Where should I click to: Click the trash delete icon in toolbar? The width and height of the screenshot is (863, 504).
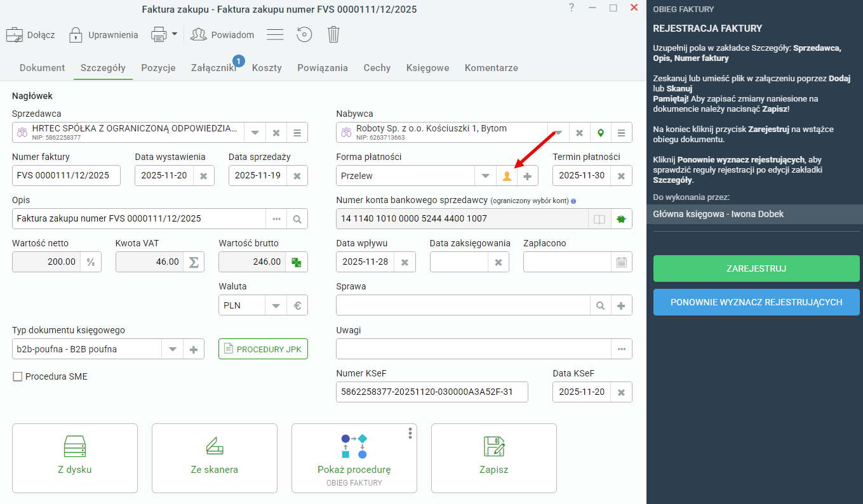(x=333, y=34)
